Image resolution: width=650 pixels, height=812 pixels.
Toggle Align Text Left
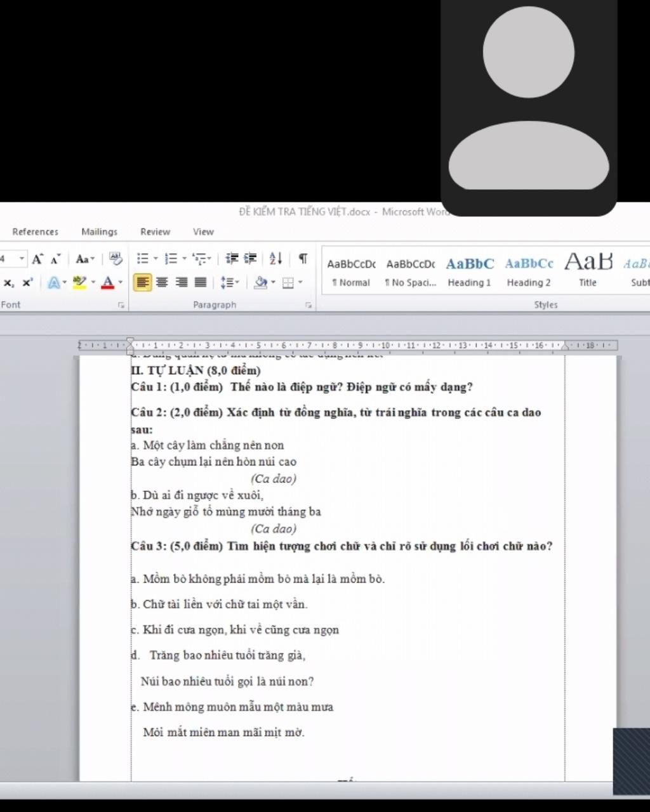click(x=142, y=283)
